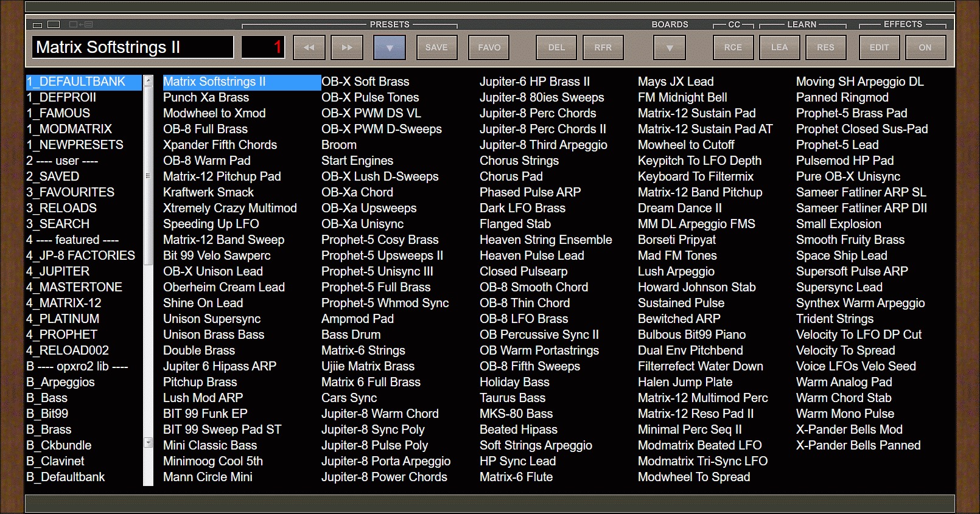
Task: Switch to the small window size icon
Action: click(37, 25)
